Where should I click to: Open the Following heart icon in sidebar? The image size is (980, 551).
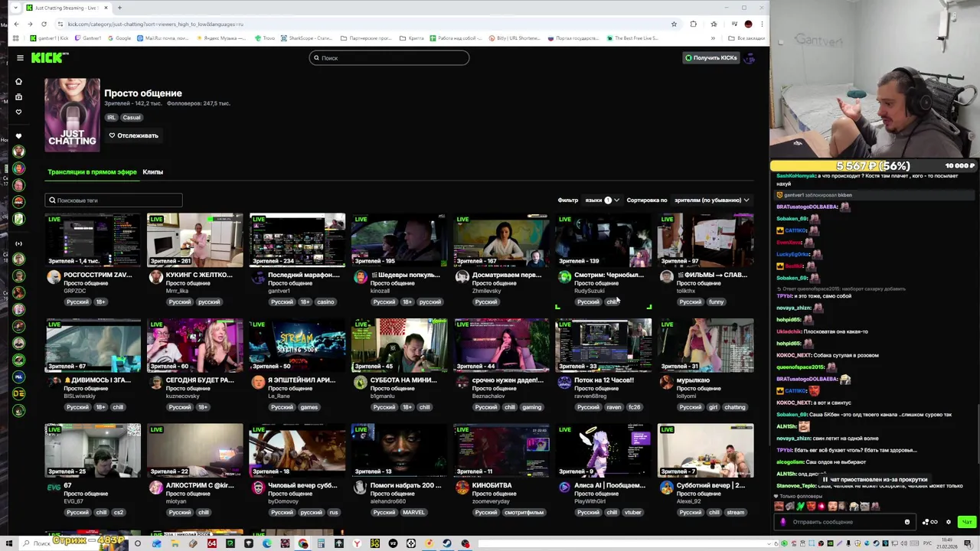(18, 112)
